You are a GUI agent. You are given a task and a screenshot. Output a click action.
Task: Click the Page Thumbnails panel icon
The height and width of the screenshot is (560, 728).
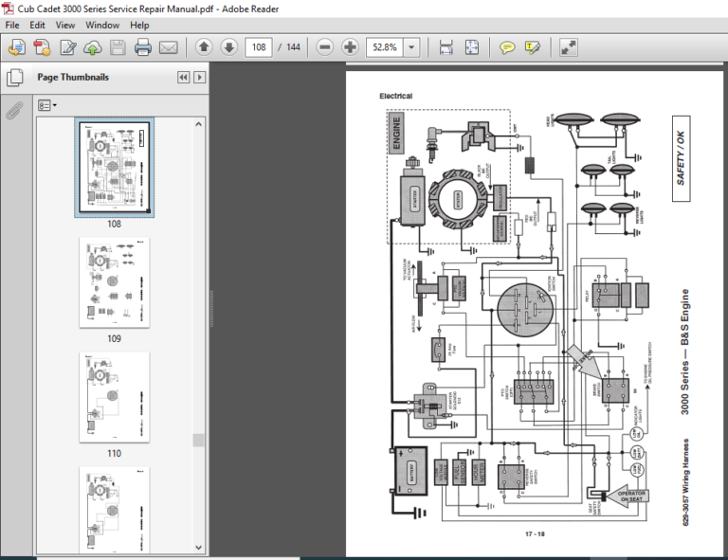[x=15, y=78]
